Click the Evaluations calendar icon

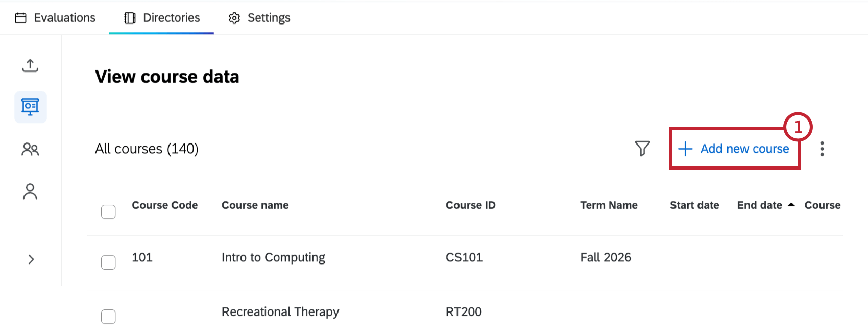20,17
